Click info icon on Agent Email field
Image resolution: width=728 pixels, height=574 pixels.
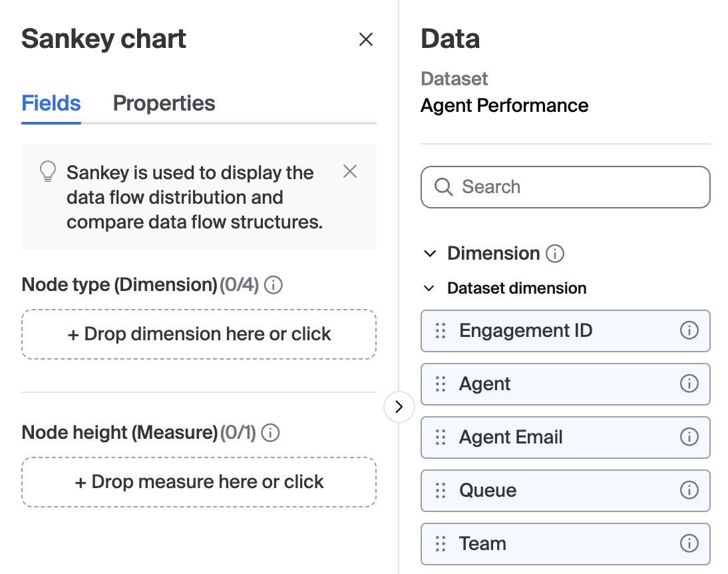click(x=689, y=437)
